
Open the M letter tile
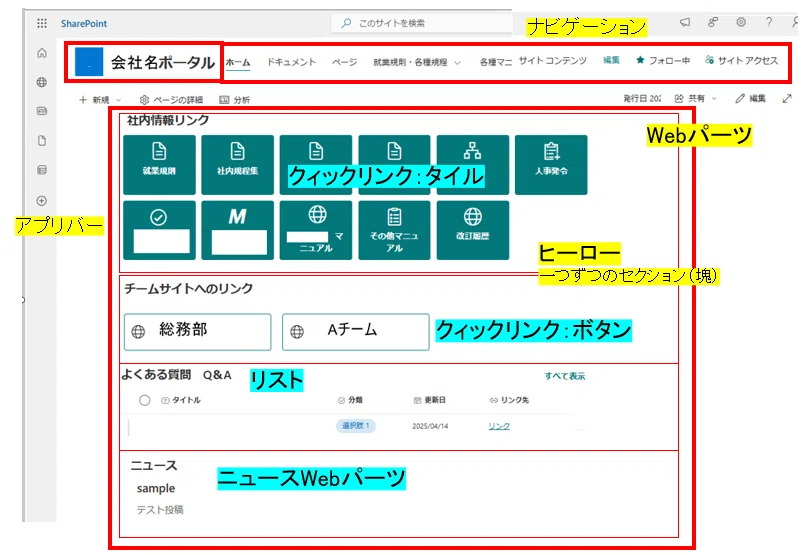coord(237,230)
